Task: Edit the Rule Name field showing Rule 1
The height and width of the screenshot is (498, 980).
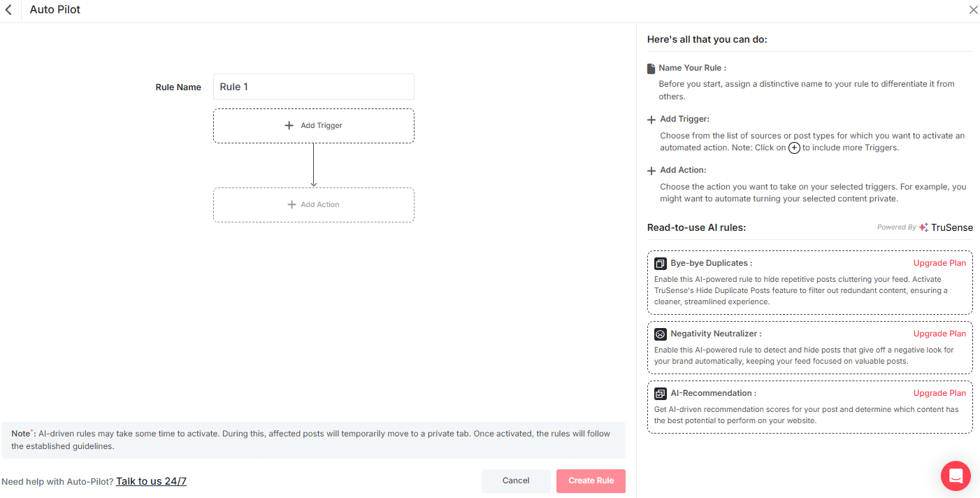Action: click(313, 86)
